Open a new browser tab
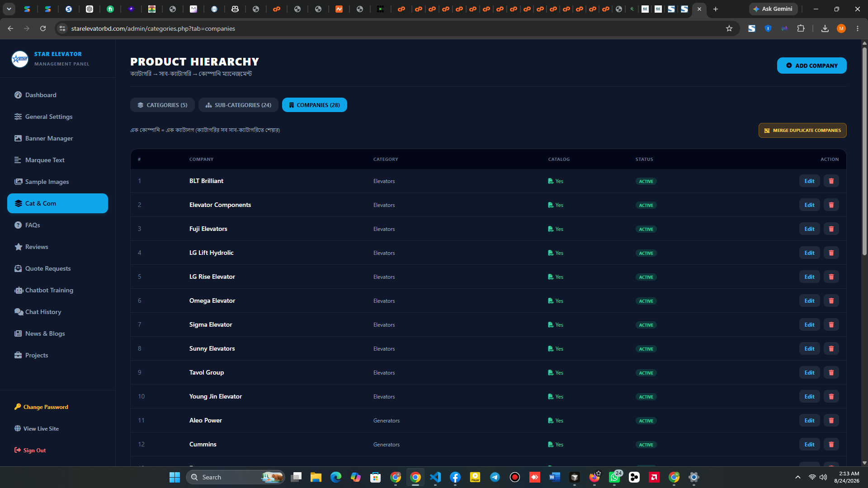This screenshot has height=488, width=868. (715, 9)
